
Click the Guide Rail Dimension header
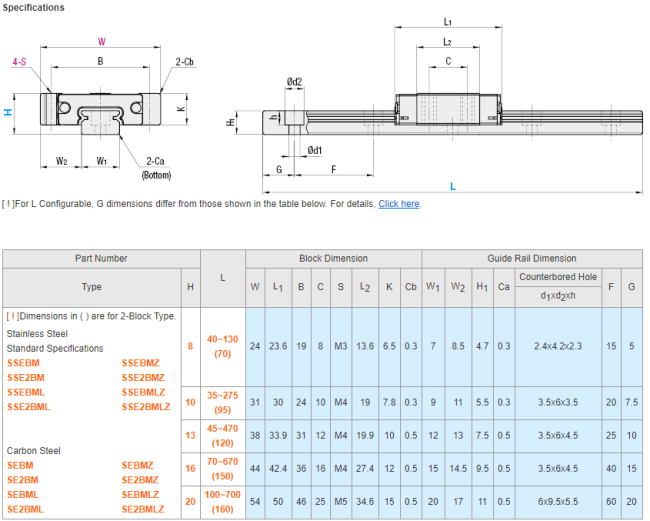pyautogui.click(x=533, y=258)
